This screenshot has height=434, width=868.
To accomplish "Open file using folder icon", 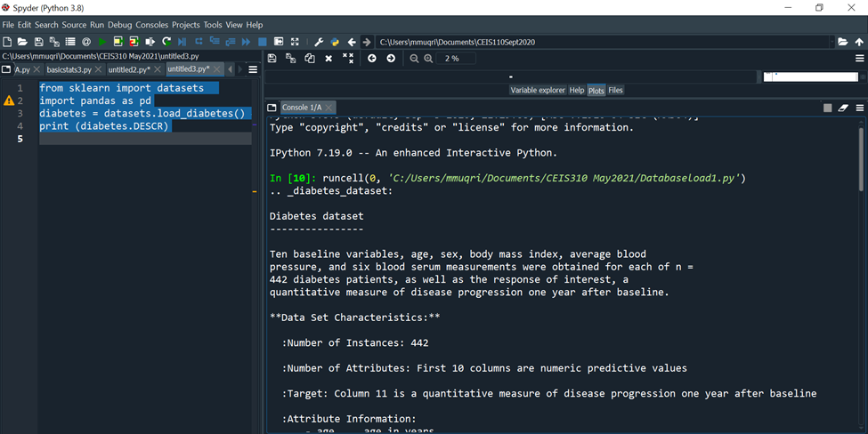I will click(x=22, y=42).
